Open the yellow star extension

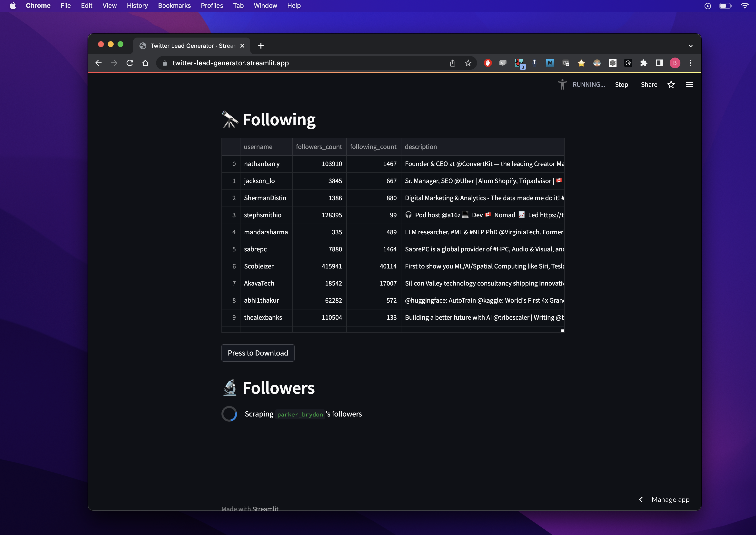pos(581,63)
